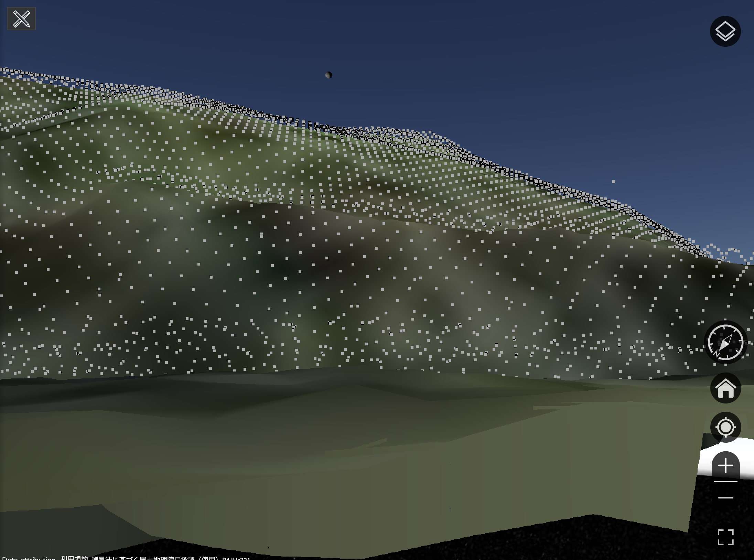Open the measurement and drawing tools panel
The image size is (754, 560).
21,19
